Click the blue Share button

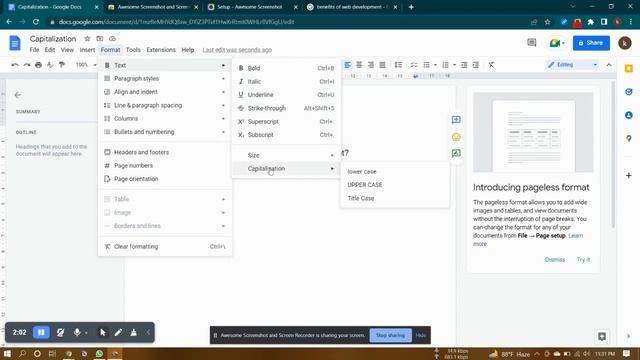591,43
